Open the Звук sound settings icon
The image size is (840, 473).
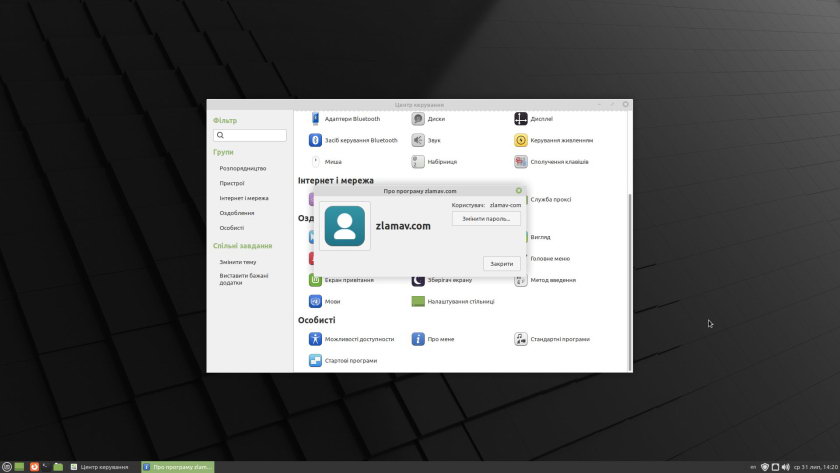coord(418,140)
